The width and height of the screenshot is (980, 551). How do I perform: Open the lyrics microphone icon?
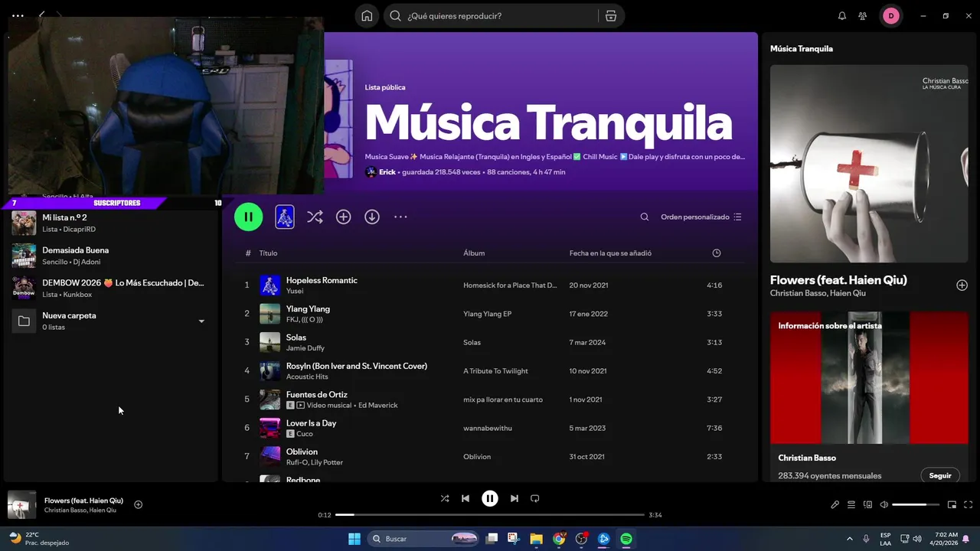click(x=835, y=504)
